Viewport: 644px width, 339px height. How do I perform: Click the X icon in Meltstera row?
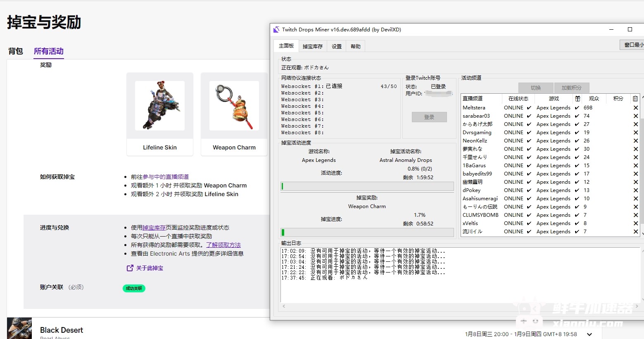tap(636, 108)
